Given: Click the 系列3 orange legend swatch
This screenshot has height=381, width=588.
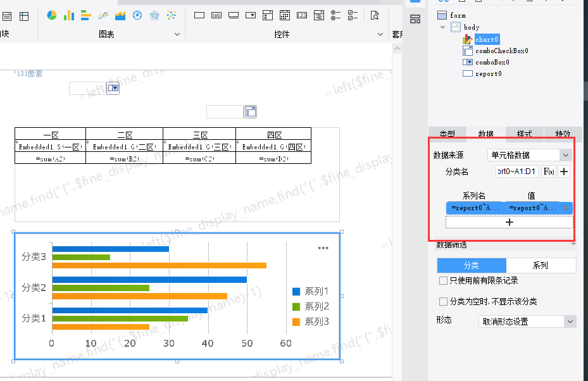Looking at the screenshot, I should [x=296, y=322].
